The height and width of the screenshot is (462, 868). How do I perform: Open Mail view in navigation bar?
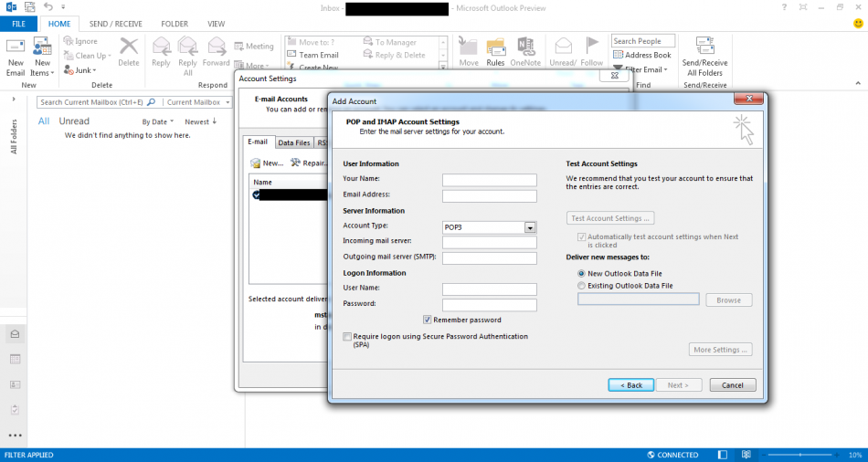(15, 334)
